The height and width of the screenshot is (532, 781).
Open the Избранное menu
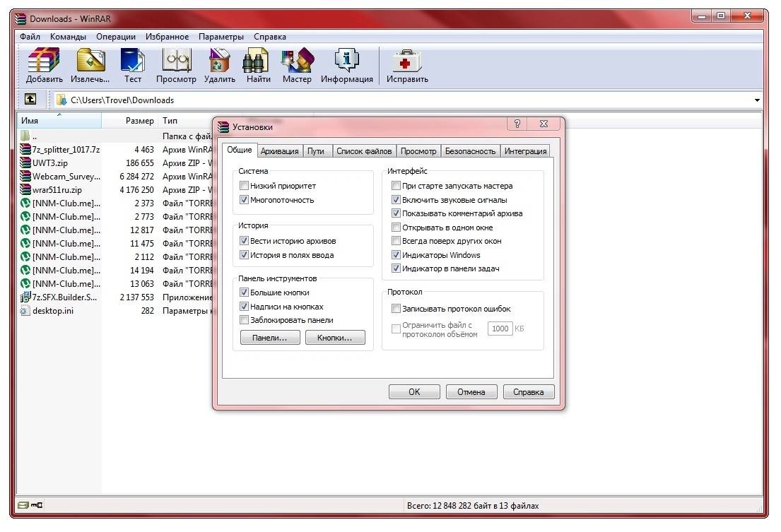point(168,36)
